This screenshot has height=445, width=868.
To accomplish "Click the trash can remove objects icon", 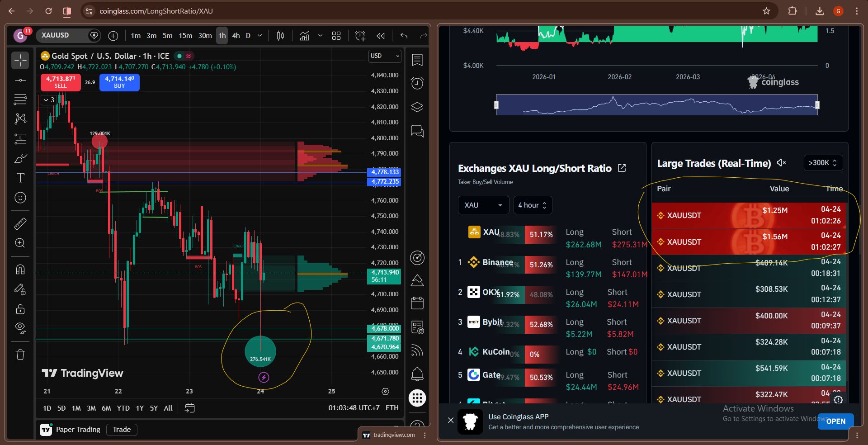I will pos(20,355).
